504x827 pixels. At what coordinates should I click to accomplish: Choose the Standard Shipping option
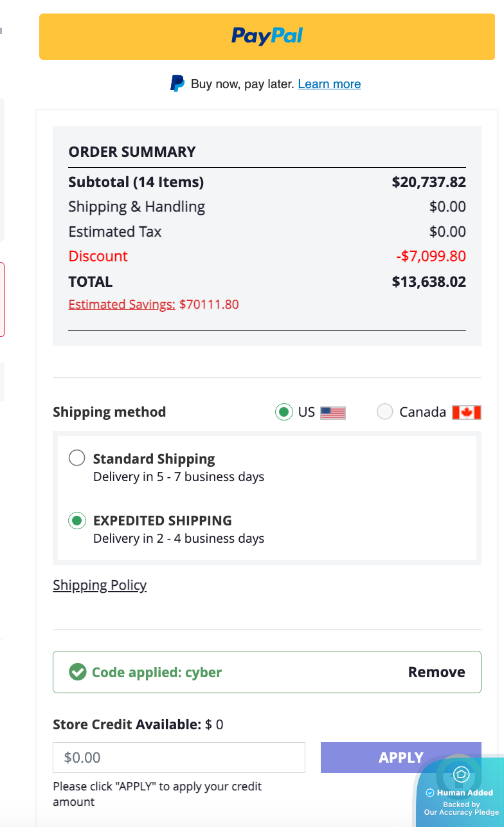point(76,459)
